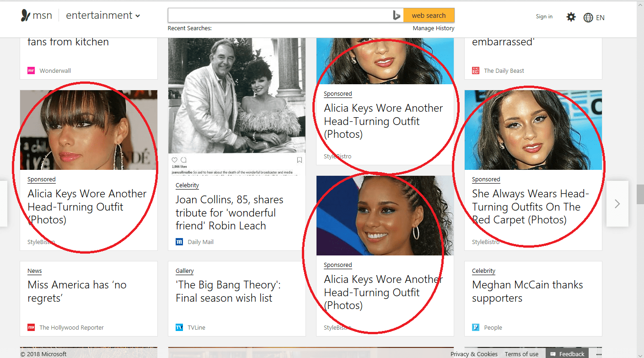The width and height of the screenshot is (644, 358).
Task: Click the Sign in link
Action: (544, 16)
